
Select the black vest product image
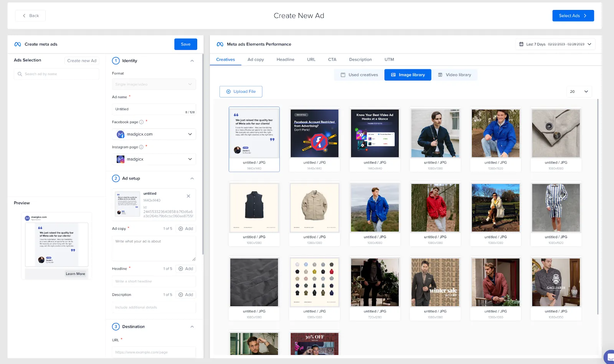[254, 208]
